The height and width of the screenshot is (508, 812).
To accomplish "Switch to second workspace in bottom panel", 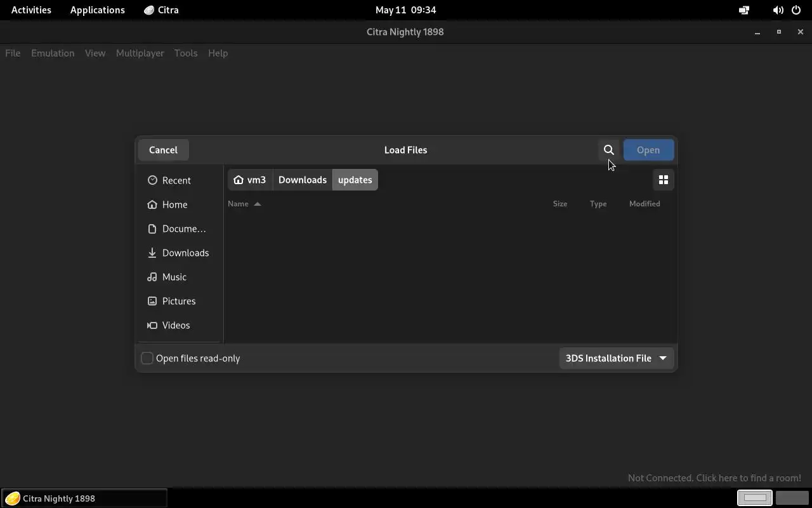I will [x=792, y=498].
